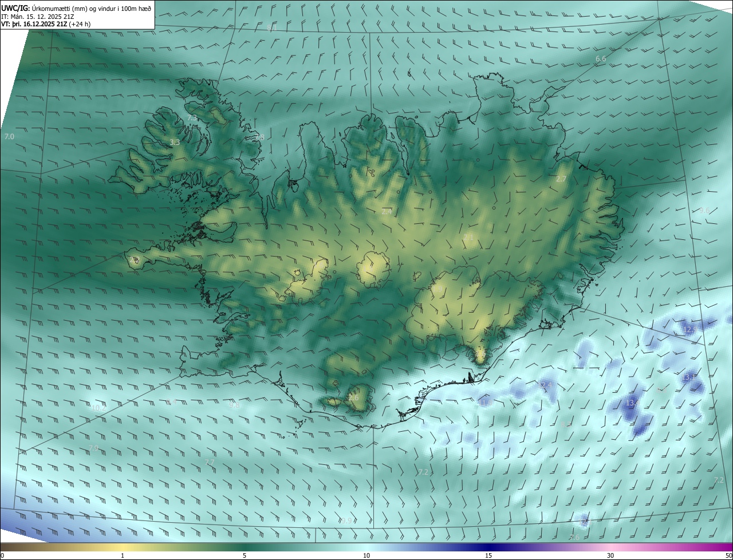Click the 9.9 value label on the map
Screen dimensions: 733x560
346,520
